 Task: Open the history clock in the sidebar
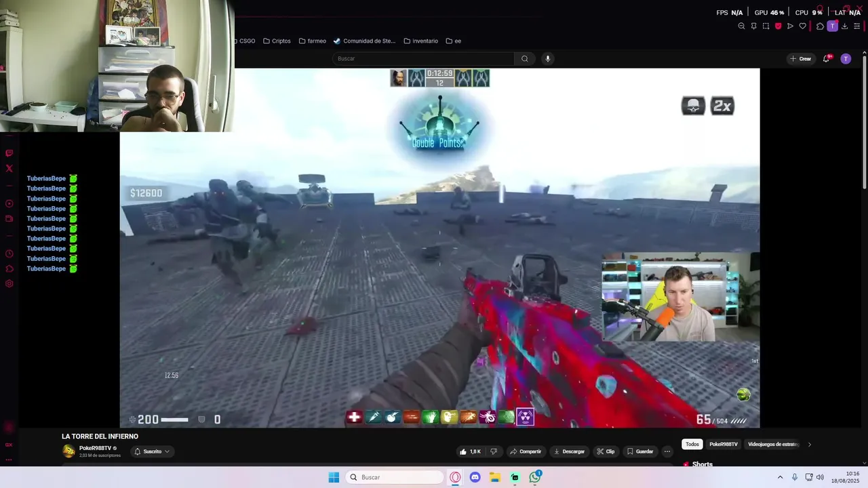click(x=9, y=254)
